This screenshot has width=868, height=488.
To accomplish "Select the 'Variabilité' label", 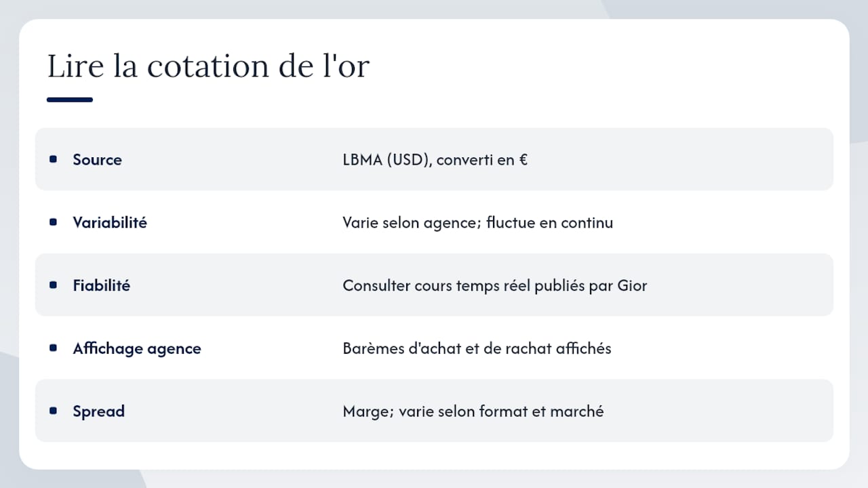I will (x=110, y=222).
